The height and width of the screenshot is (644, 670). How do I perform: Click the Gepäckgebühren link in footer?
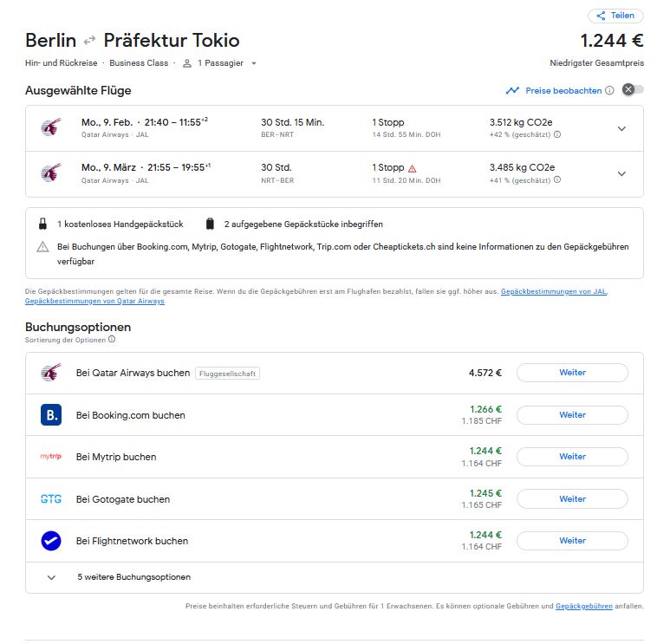tap(583, 606)
